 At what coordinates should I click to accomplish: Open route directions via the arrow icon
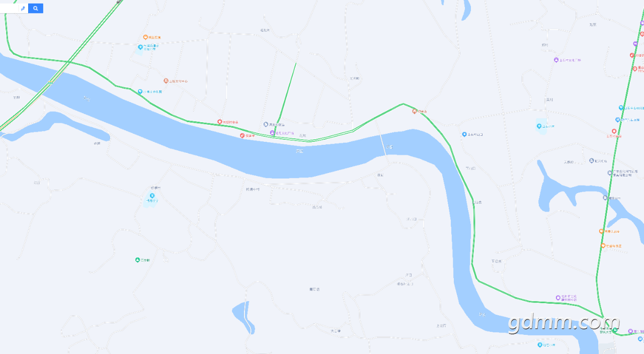pos(23,9)
